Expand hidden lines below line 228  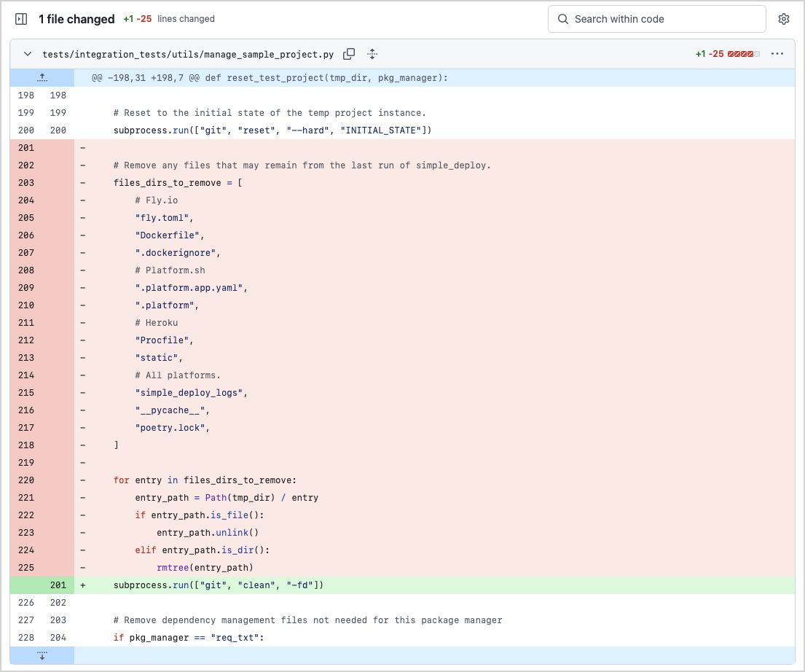pyautogui.click(x=42, y=655)
